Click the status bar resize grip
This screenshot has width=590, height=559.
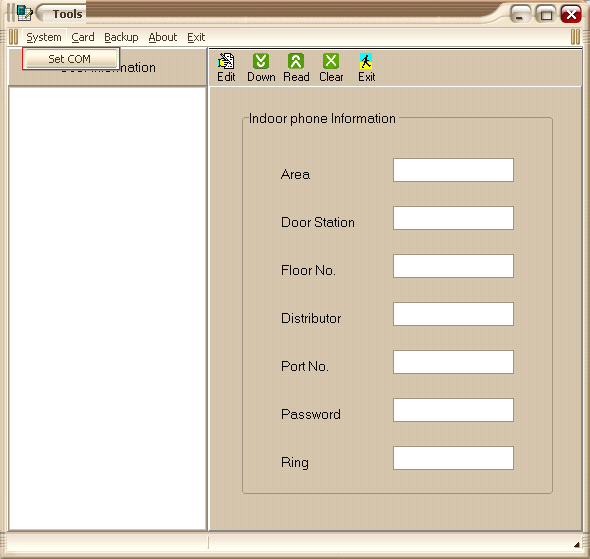tap(576, 544)
